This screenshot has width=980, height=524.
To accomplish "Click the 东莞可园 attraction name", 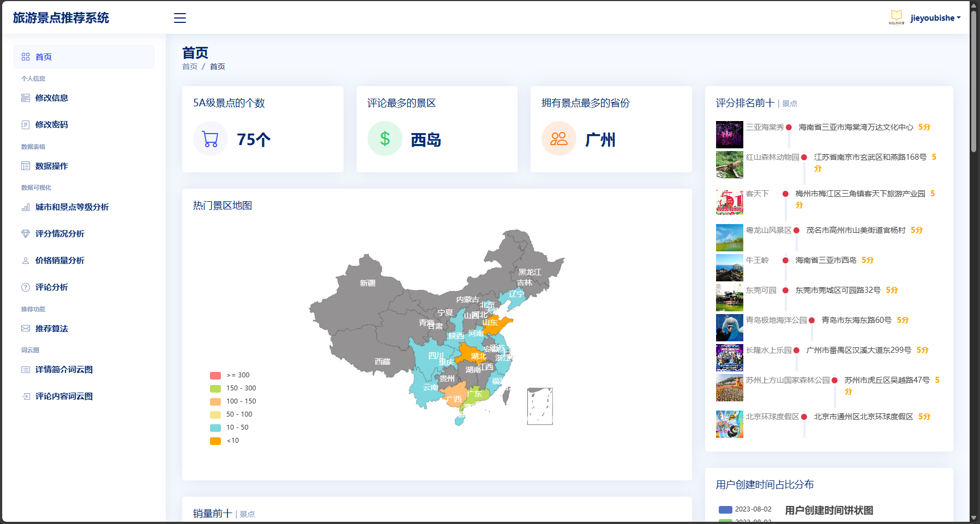I will (761, 290).
